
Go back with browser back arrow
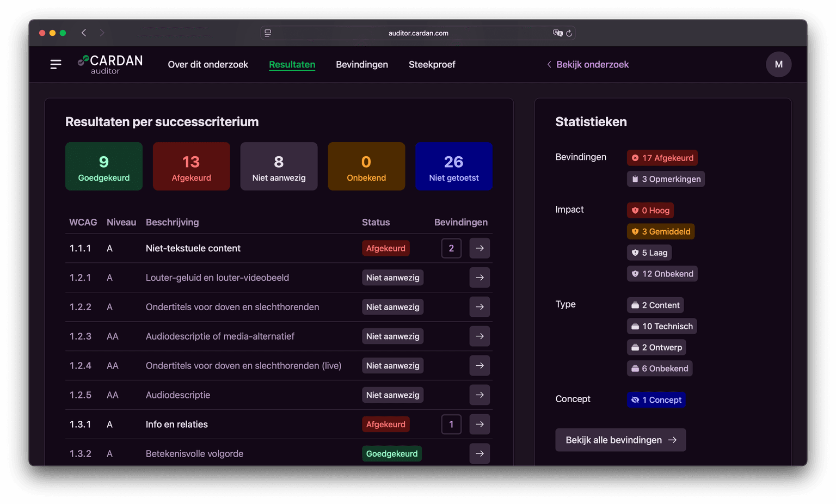pos(84,33)
